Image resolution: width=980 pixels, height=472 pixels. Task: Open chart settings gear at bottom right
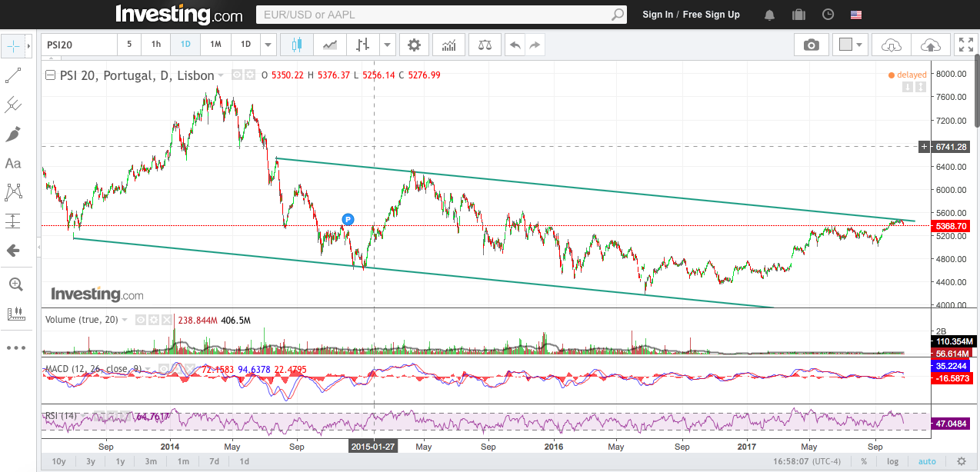[961, 461]
